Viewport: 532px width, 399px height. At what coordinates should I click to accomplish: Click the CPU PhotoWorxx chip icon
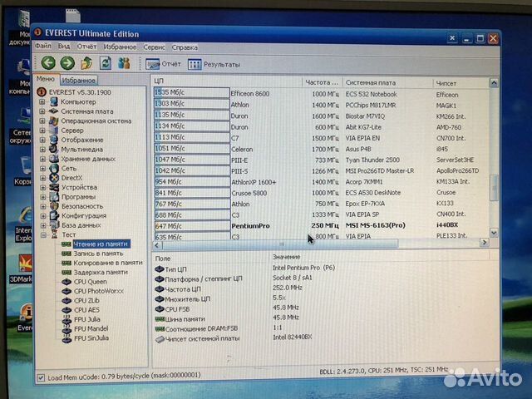(x=66, y=291)
